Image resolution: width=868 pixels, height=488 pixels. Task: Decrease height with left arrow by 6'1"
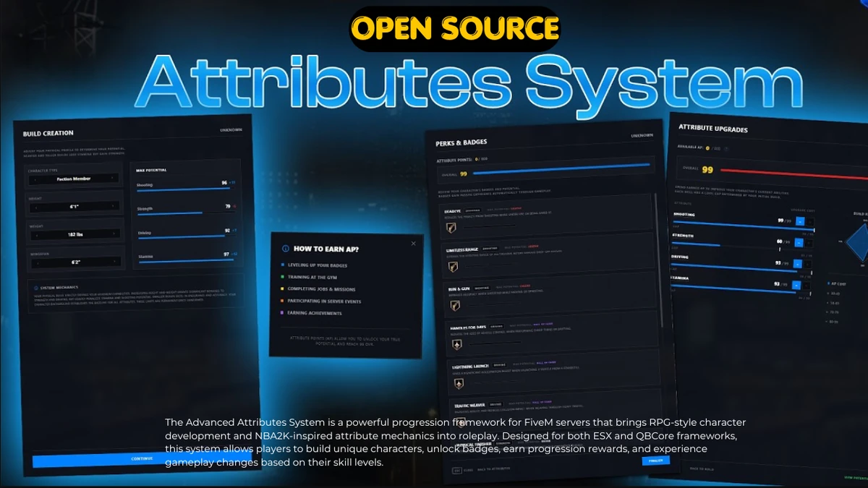tap(36, 207)
